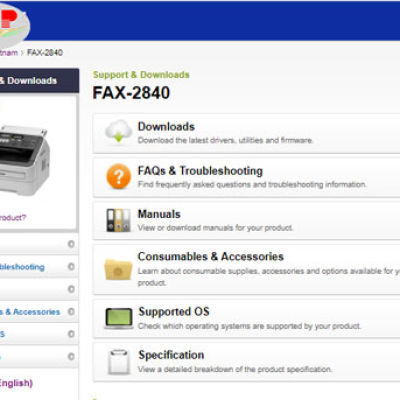Click the orange question mark FAQ icon
Screen dimensions: 400x400
[x=119, y=176]
